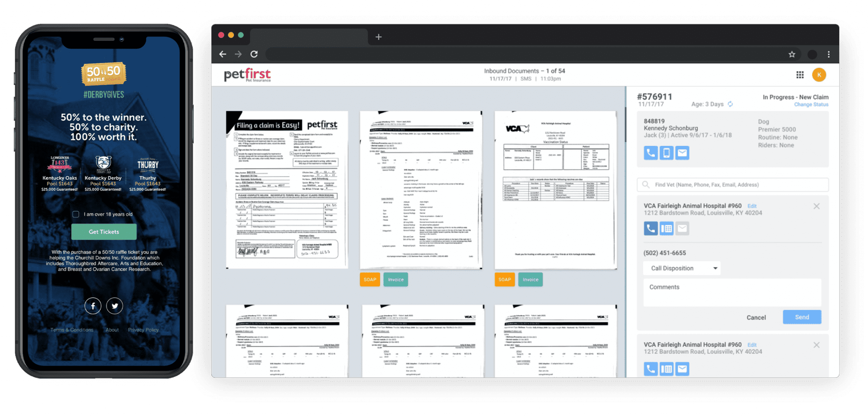The height and width of the screenshot is (417, 868).
Task: Check the I am over 18 years old box
Action: coord(75,214)
